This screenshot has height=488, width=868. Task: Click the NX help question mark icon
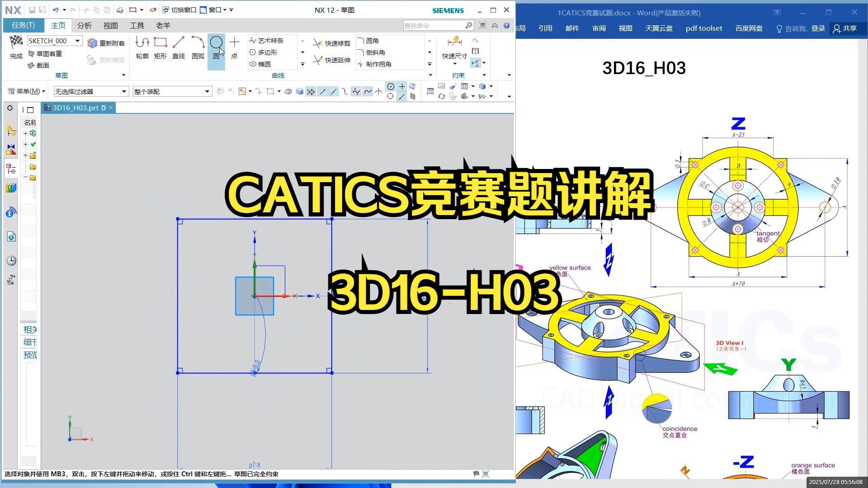(507, 26)
